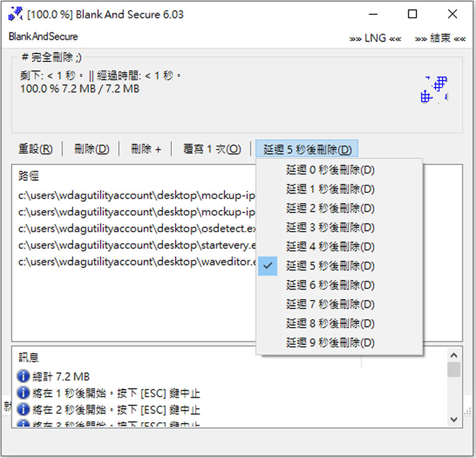Open the BlankAndSecure menu
Image resolution: width=476 pixels, height=458 pixels.
[x=43, y=36]
